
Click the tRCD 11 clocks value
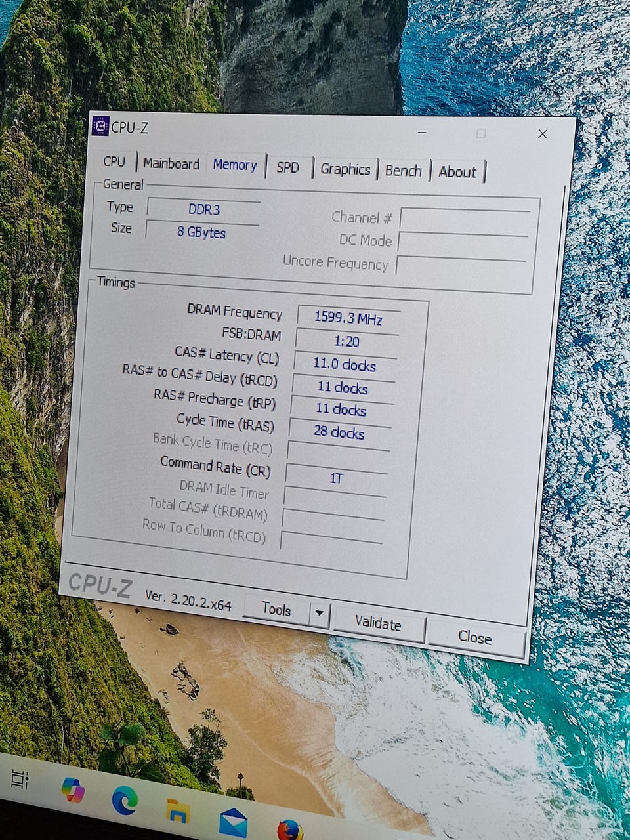coord(343,388)
